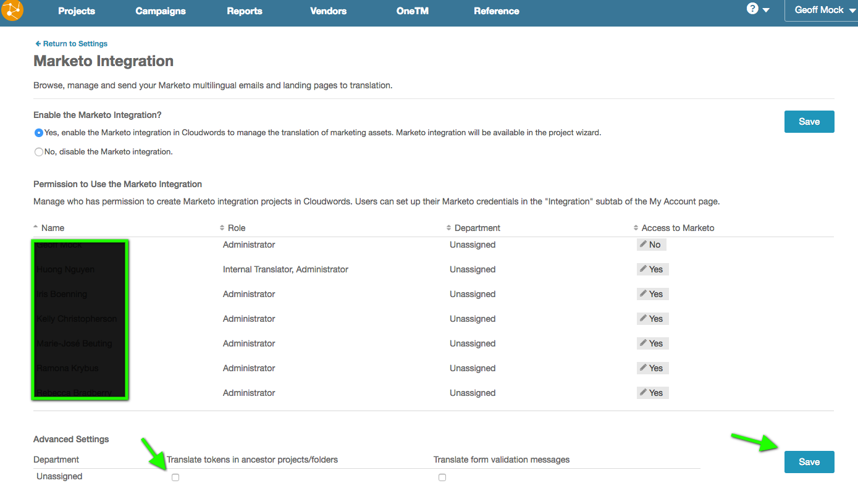Open the help question mark icon

752,9
